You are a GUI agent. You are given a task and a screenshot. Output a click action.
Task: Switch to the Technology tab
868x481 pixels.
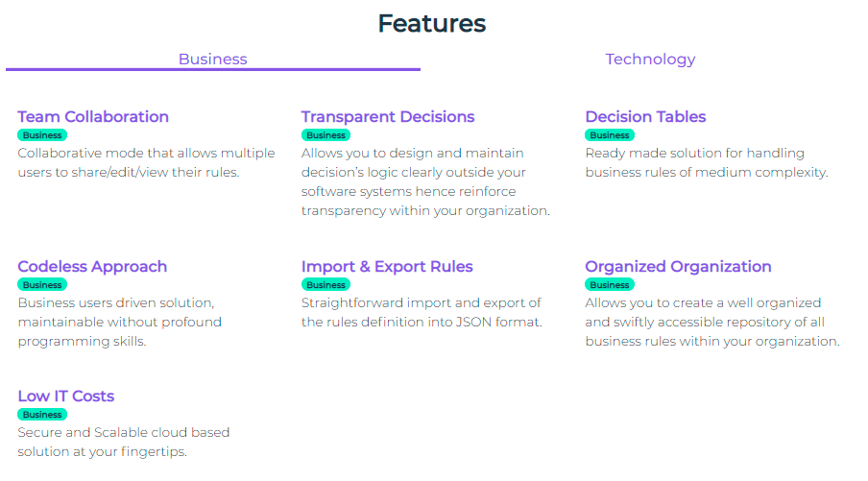[x=650, y=60]
